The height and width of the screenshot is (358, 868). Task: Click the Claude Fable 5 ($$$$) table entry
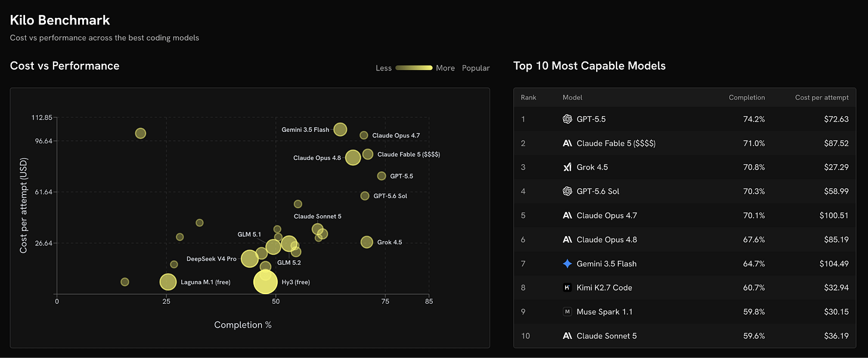pyautogui.click(x=616, y=143)
